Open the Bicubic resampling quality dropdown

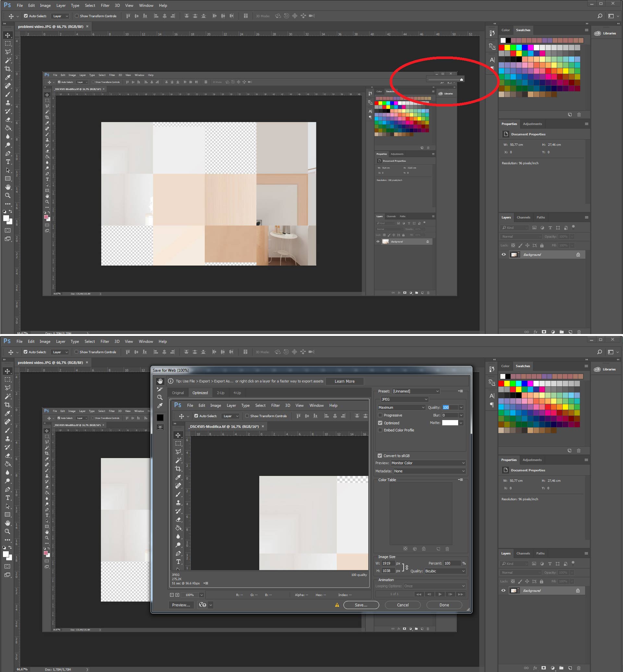(445, 571)
